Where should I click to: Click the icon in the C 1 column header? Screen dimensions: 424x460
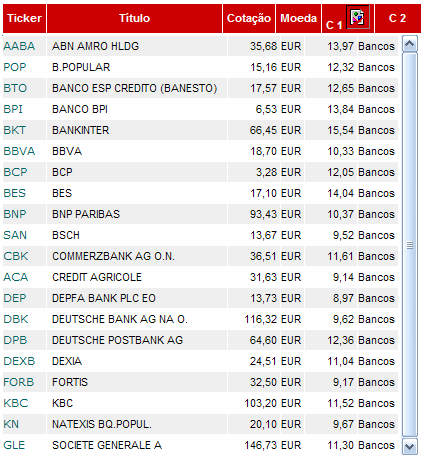click(358, 17)
